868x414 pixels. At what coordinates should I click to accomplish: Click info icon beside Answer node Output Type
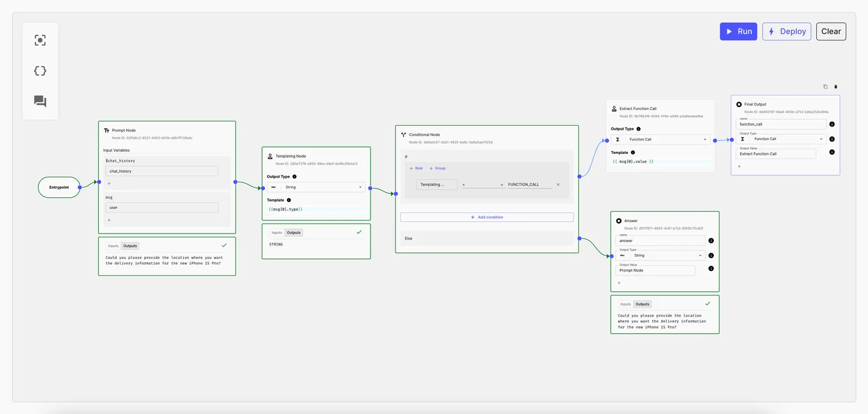coord(711,256)
